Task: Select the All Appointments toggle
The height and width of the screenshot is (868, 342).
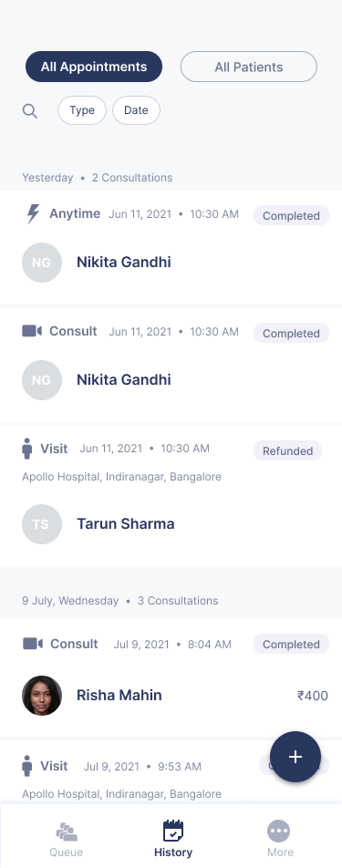Action: [94, 67]
